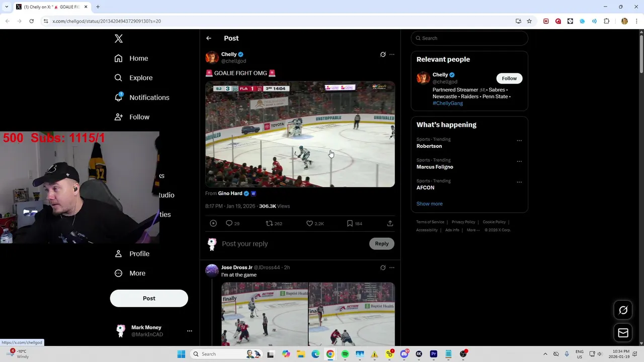Like the post with 2.2K likes
The image size is (644, 362).
(315, 223)
